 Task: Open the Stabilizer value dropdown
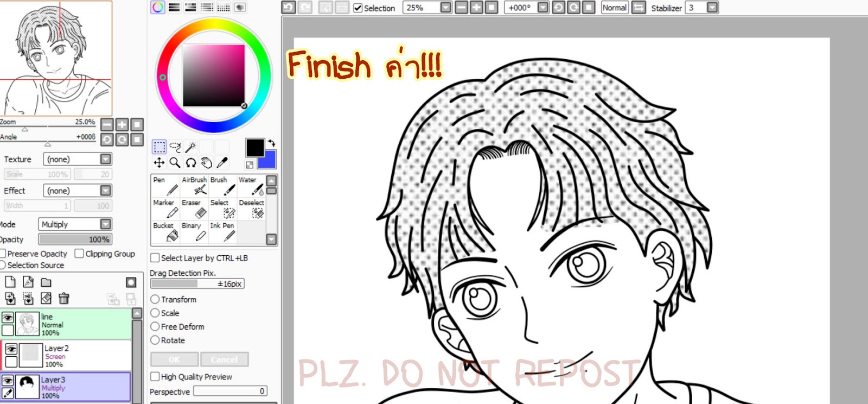713,8
